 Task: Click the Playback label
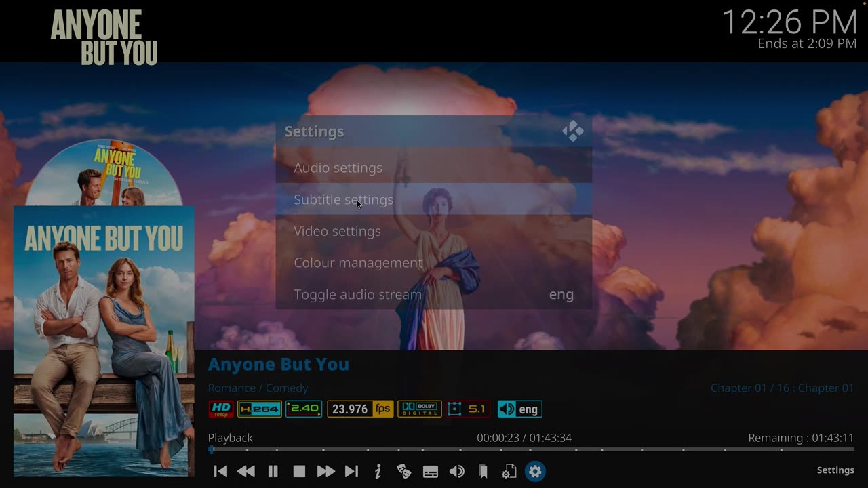[x=230, y=438]
